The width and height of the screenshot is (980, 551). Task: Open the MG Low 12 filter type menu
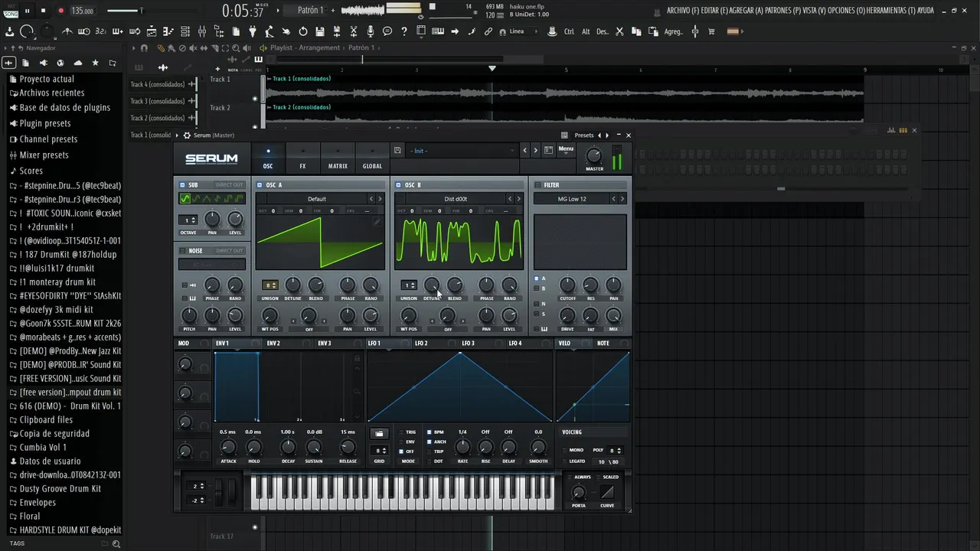point(572,199)
